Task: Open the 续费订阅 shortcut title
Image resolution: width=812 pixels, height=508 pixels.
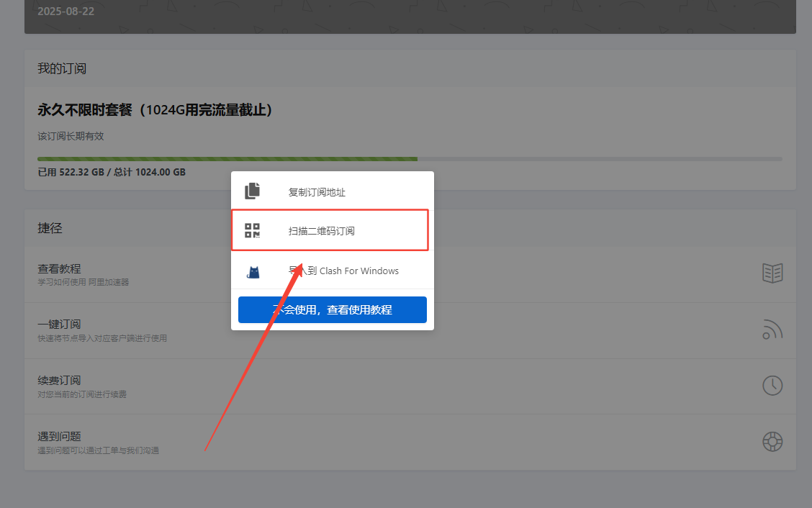Action: pyautogui.click(x=59, y=380)
